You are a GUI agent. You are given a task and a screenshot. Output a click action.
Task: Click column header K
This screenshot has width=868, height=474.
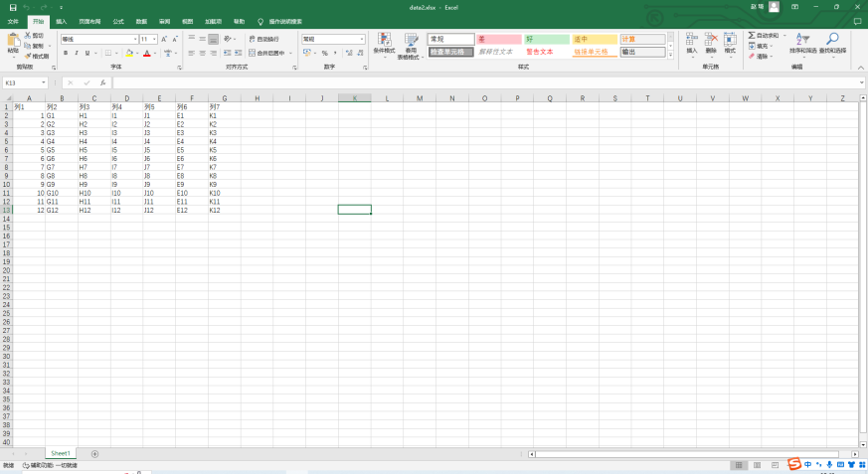[x=354, y=98]
